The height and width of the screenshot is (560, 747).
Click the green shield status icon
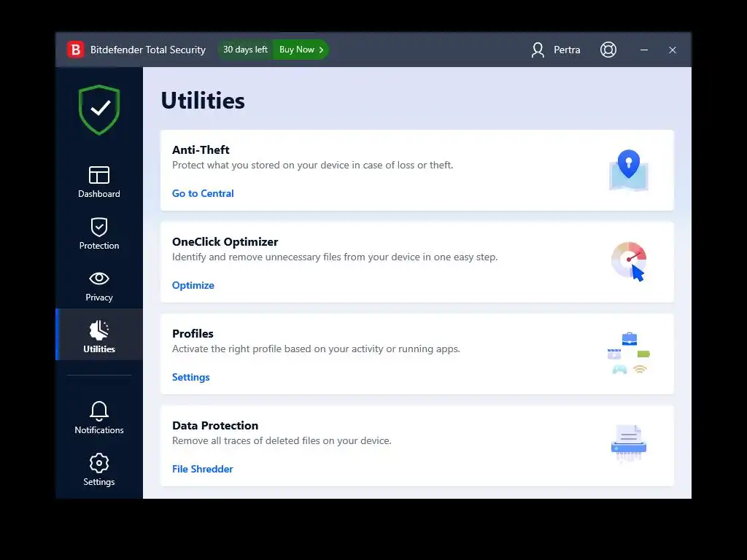pyautogui.click(x=99, y=109)
